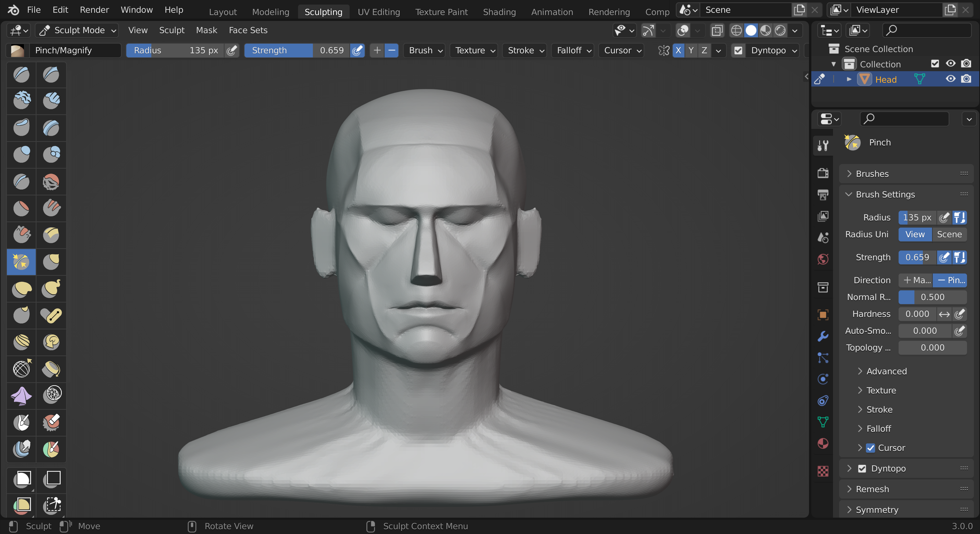Select the Cloth brush tool
980x534 pixels.
pos(21,395)
